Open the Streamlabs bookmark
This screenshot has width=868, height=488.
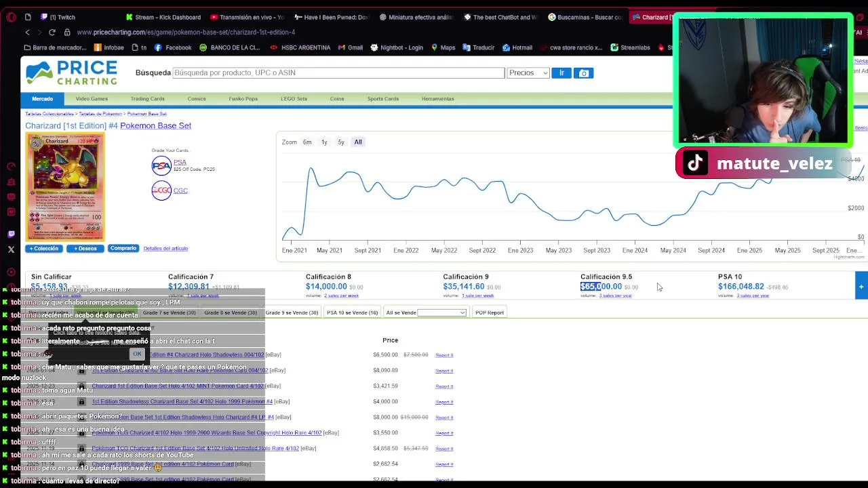point(630,47)
